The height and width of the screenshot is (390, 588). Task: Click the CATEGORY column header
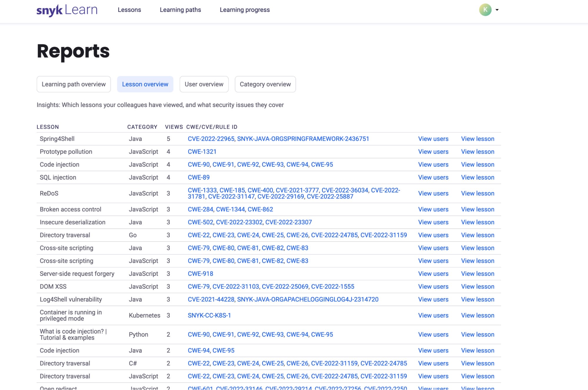pos(142,127)
